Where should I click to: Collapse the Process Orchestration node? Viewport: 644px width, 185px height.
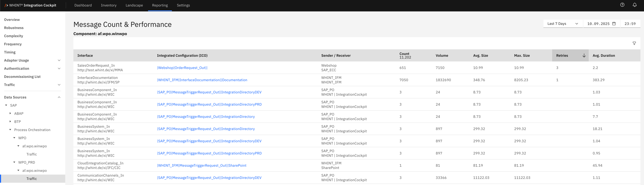10,130
